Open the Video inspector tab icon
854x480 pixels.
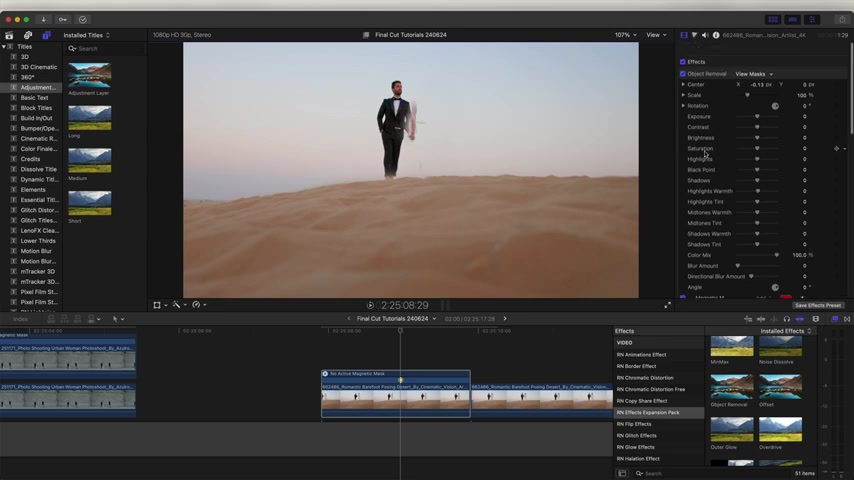(x=684, y=35)
